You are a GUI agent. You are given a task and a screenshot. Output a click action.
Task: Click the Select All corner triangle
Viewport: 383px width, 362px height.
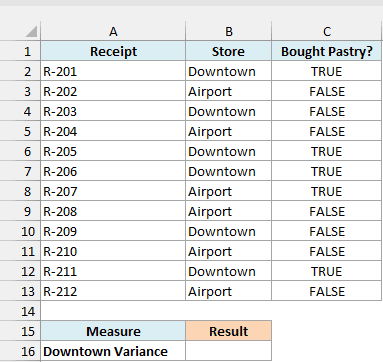tap(31, 32)
